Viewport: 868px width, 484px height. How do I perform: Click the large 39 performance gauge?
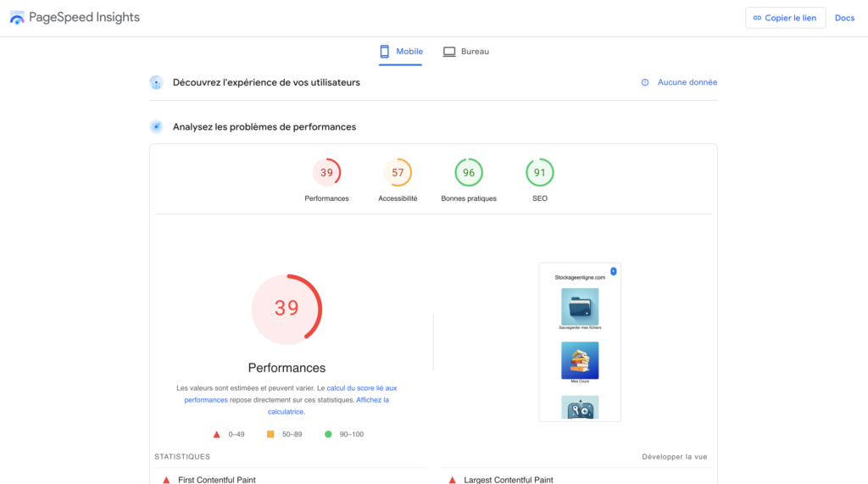click(287, 309)
